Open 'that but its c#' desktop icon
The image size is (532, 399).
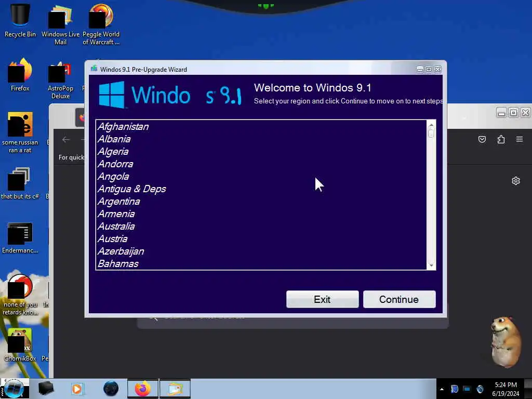pyautogui.click(x=20, y=183)
